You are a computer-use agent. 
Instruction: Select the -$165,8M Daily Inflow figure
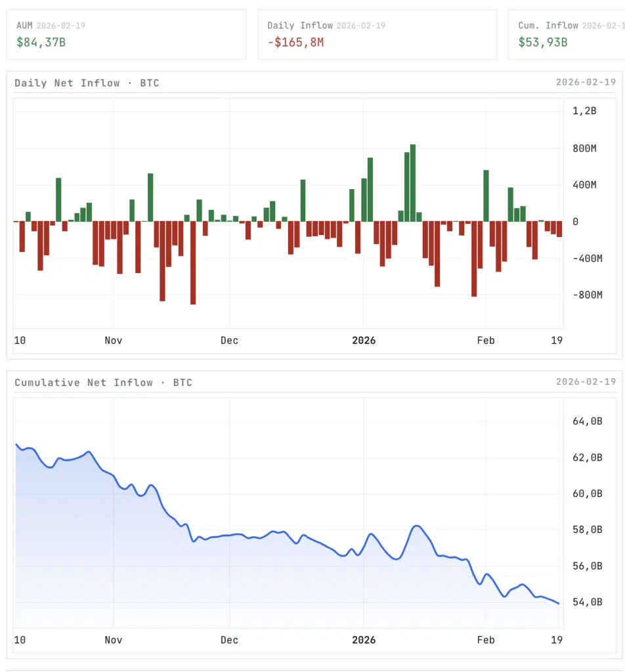coord(297,42)
